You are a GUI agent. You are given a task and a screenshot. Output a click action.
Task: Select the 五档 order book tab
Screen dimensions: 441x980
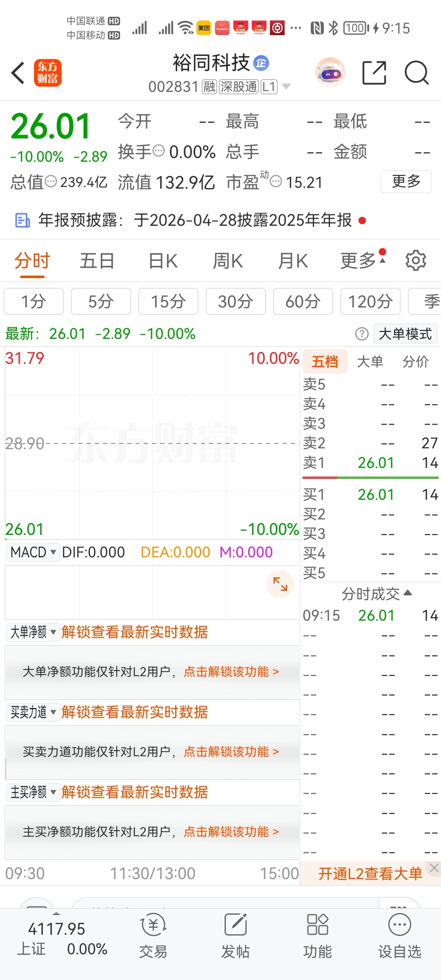325,361
